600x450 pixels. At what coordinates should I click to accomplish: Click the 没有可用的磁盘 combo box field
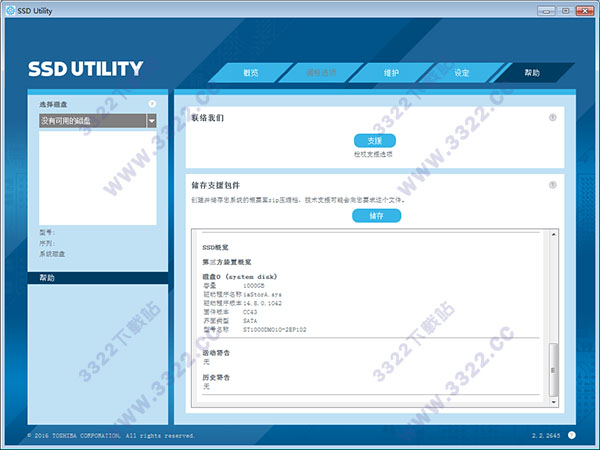[x=93, y=121]
